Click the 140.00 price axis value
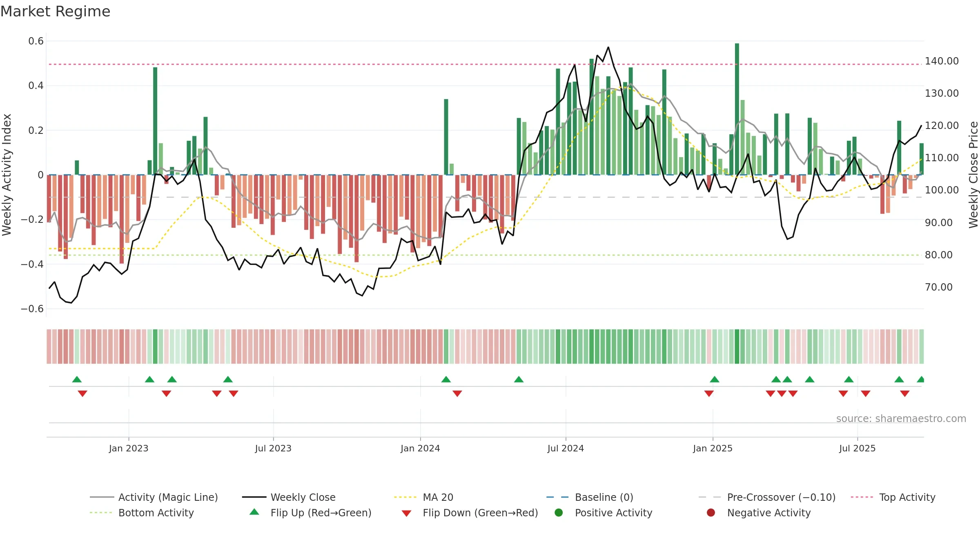 (x=942, y=61)
